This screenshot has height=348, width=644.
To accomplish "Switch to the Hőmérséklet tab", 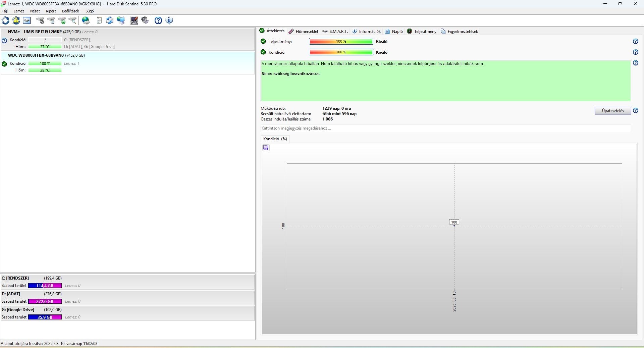I will point(304,31).
